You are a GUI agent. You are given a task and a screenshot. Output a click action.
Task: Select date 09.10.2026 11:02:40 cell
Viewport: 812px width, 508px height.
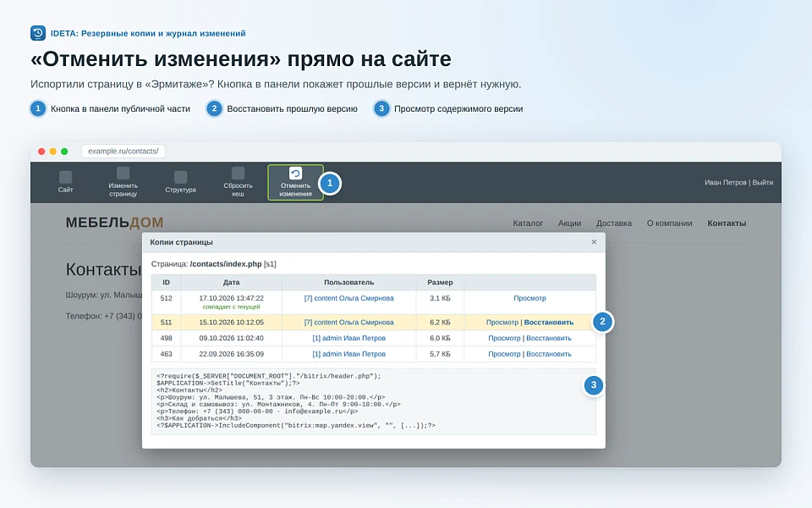click(x=231, y=338)
